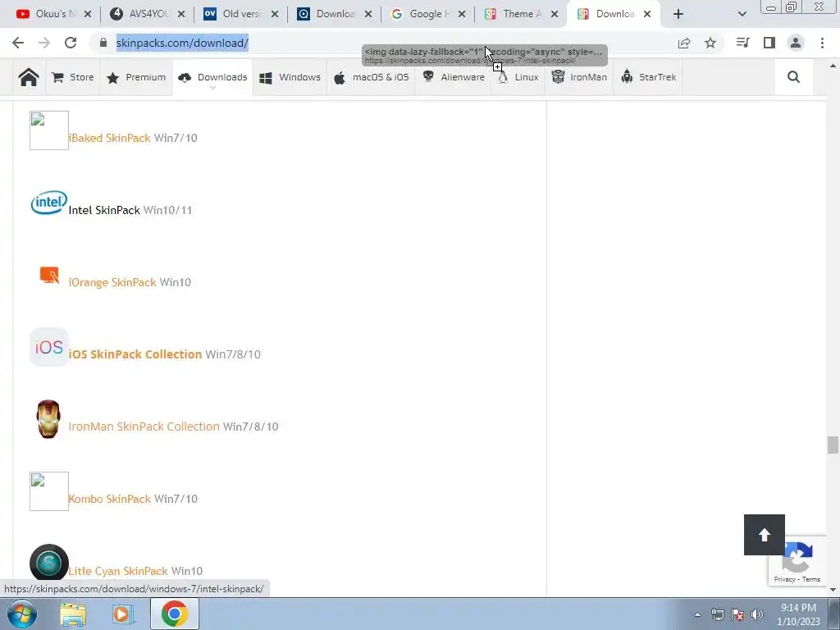This screenshot has height=630, width=840.
Task: Expand the Downloads menu
Action: 212,77
